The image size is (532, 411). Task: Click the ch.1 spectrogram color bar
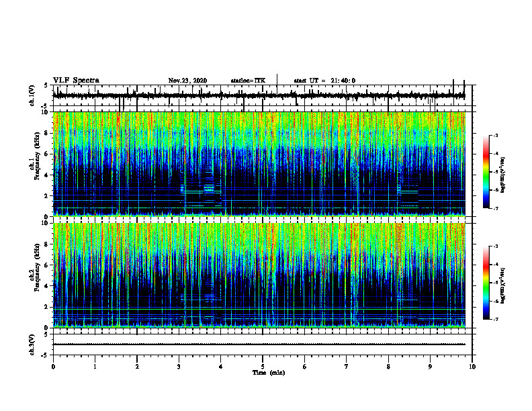pyautogui.click(x=486, y=172)
